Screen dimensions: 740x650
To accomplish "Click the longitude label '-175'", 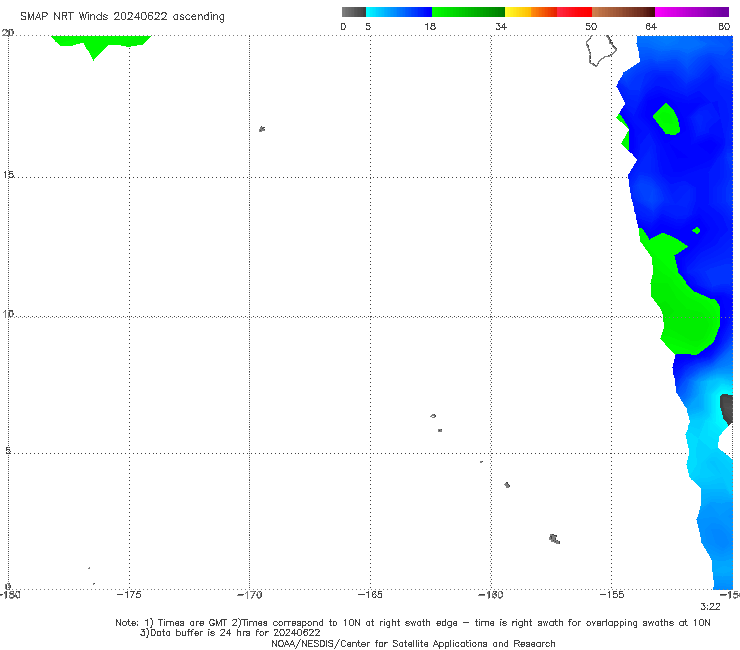I will coord(129,595).
